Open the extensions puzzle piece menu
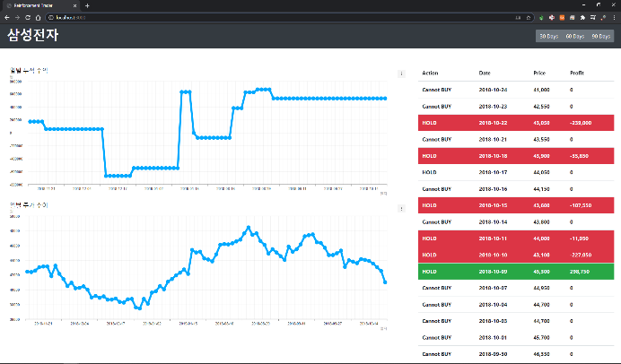This screenshot has height=364, width=621. tap(582, 17)
